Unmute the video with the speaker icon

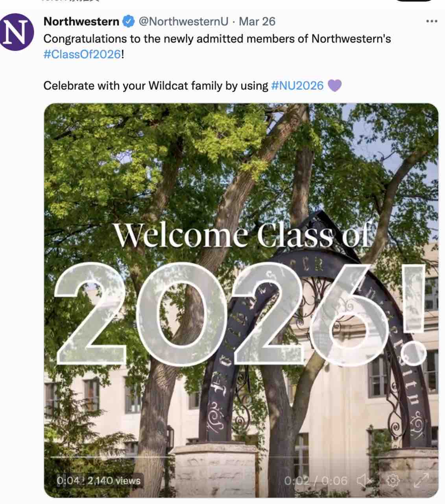point(364,480)
